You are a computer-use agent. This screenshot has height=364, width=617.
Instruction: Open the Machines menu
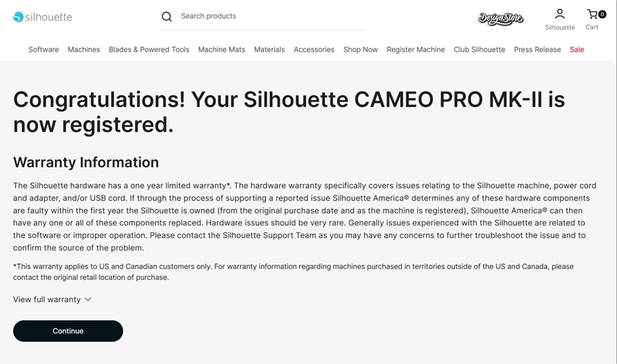[83, 49]
